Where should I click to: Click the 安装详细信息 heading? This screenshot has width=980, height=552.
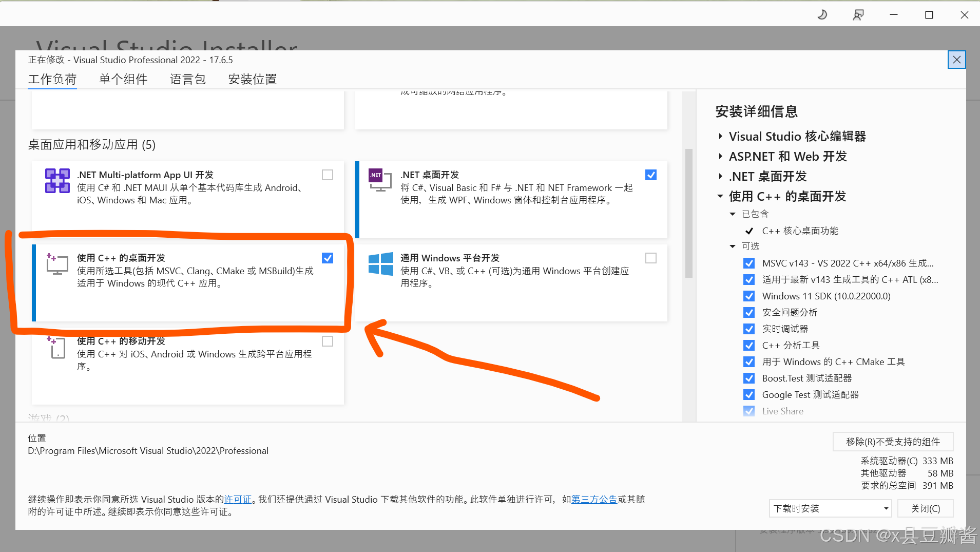[757, 111]
